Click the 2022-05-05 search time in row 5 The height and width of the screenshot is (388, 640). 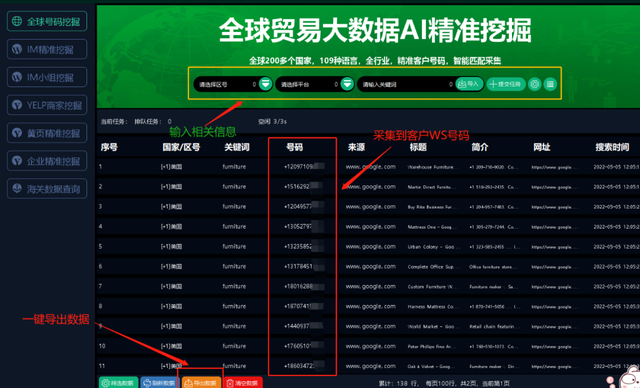pyautogui.click(x=616, y=247)
